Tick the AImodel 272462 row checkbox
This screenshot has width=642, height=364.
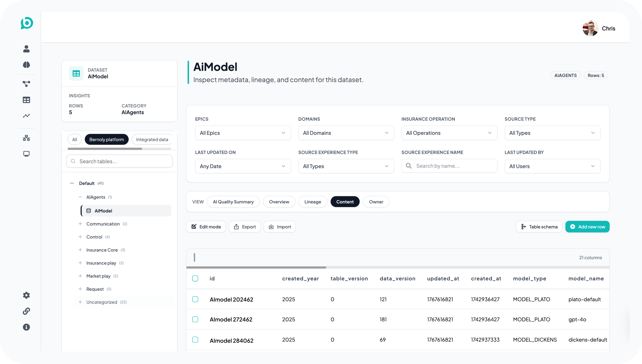tap(195, 319)
